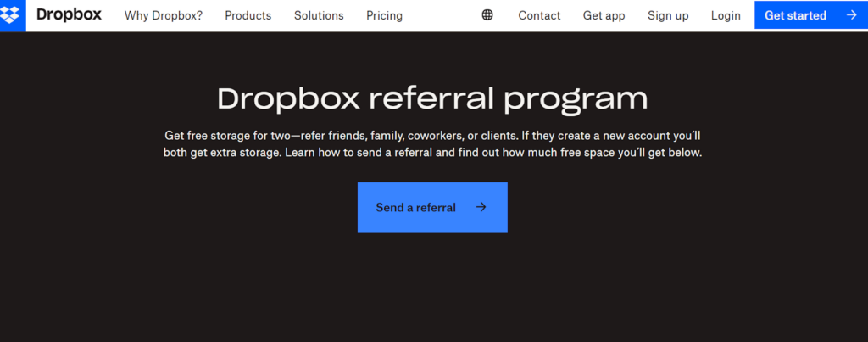Expand the Why Dropbox? menu
This screenshot has width=868, height=342.
(x=163, y=15)
